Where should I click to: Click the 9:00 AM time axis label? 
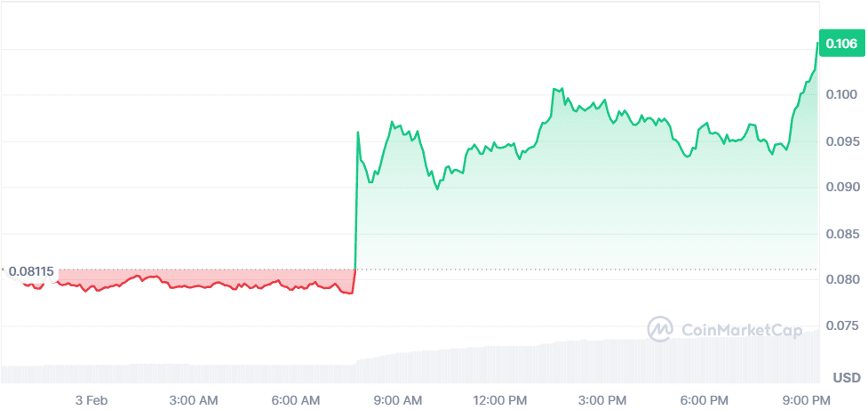coord(399,399)
